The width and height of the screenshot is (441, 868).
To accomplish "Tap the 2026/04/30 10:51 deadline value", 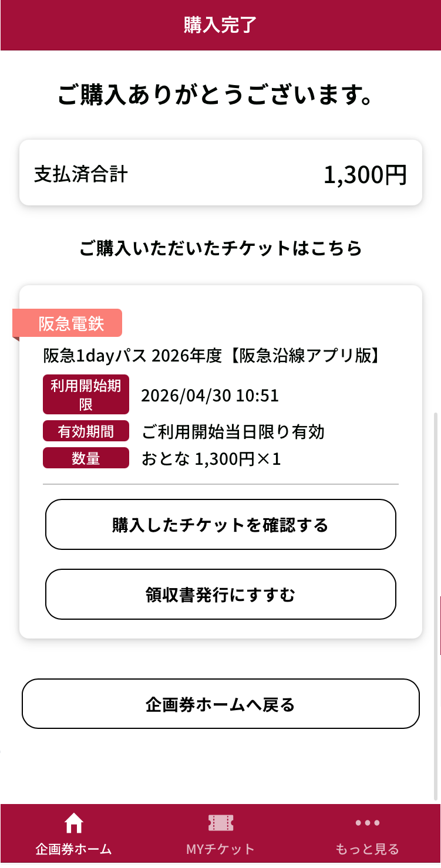I will tap(210, 396).
